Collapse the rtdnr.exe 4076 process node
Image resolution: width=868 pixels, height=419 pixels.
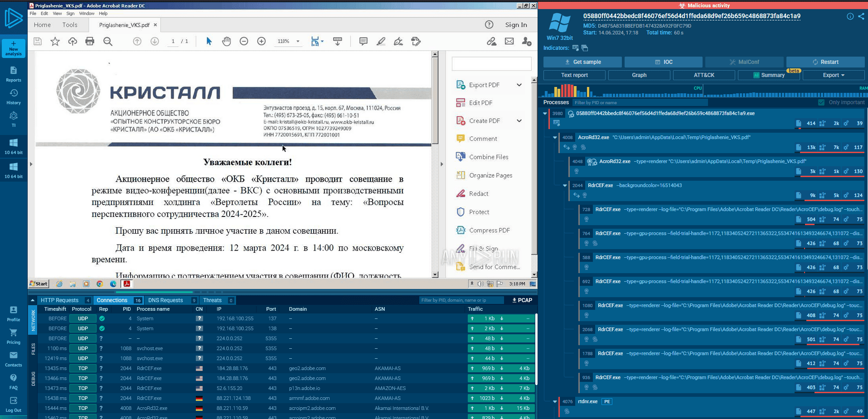[555, 401]
